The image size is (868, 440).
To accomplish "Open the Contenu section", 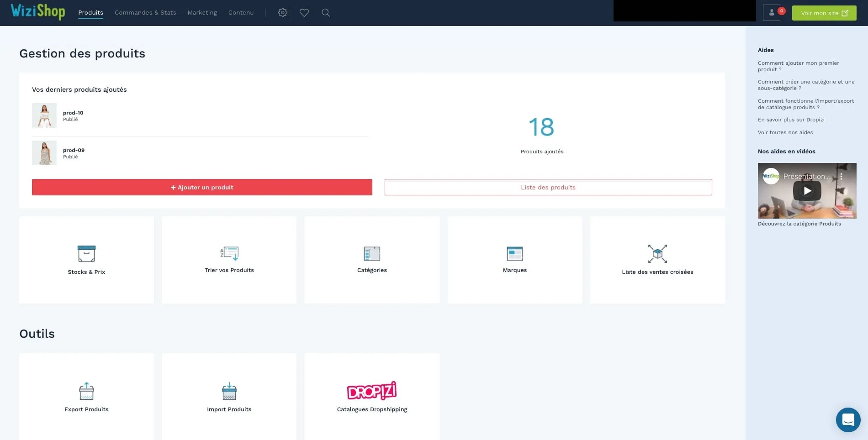I will coord(241,12).
